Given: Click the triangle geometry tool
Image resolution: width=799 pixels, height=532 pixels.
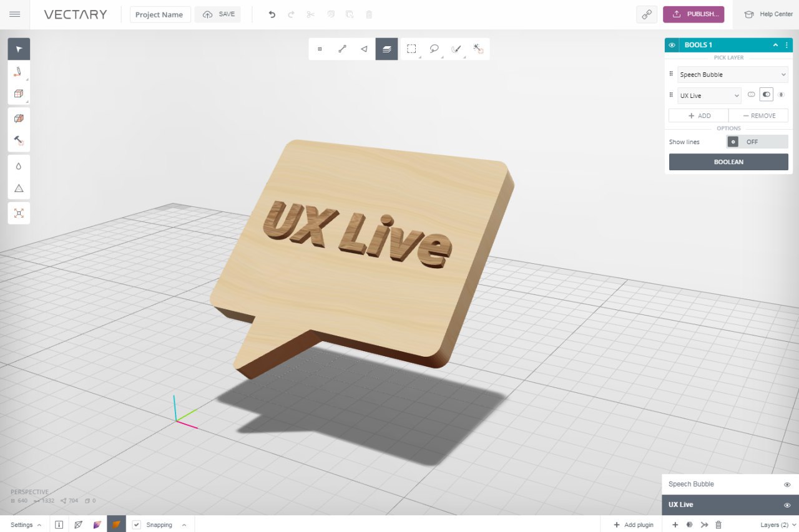Looking at the screenshot, I should click(x=19, y=188).
